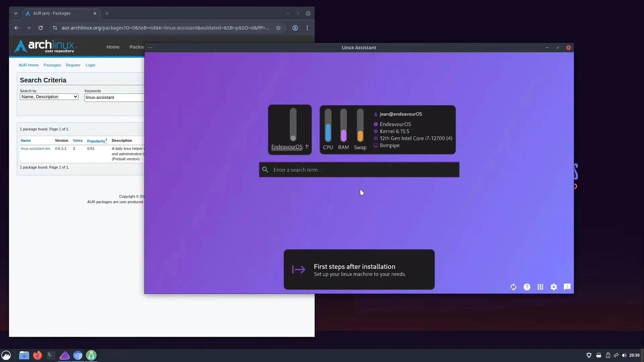
Task: Open the terminal from the taskbar
Action: (51, 355)
